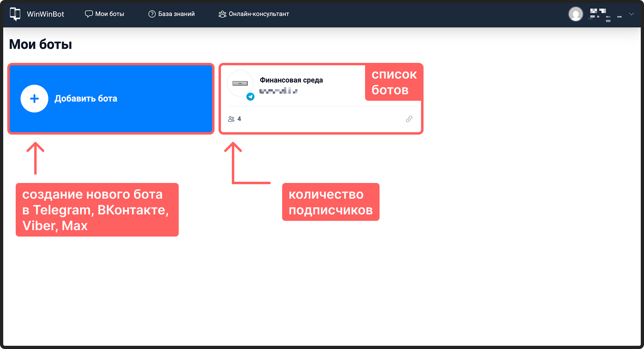Open the Финансовая среда bot title

291,80
